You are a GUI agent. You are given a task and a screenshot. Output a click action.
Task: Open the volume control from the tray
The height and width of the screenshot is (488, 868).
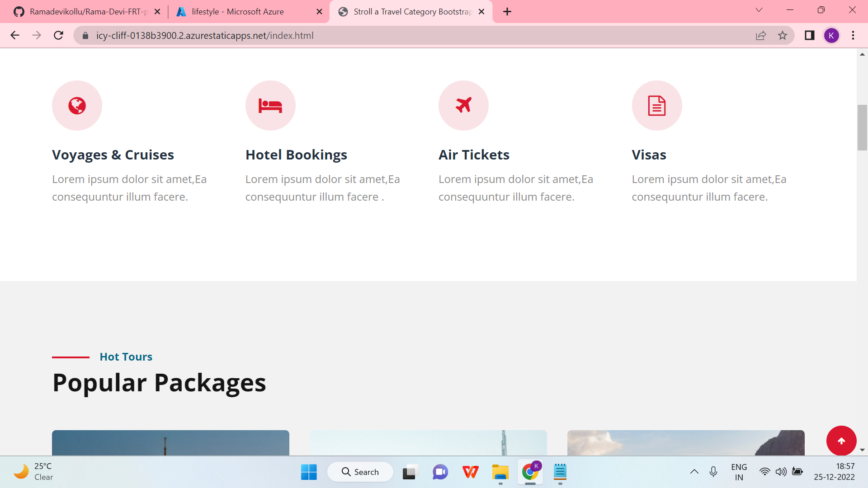(x=782, y=472)
